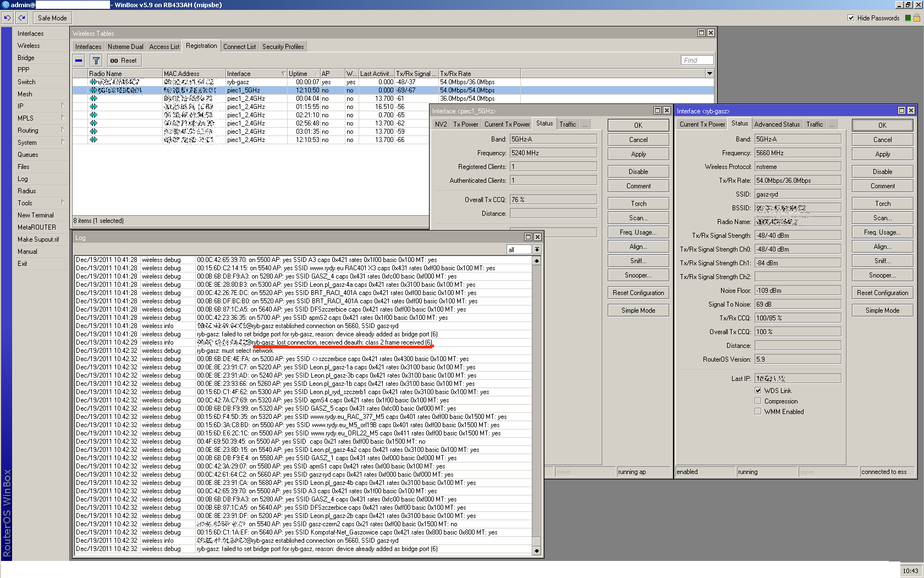Viewport: 924px width, 578px height.
Task: Open the Access List tab
Action: click(164, 47)
